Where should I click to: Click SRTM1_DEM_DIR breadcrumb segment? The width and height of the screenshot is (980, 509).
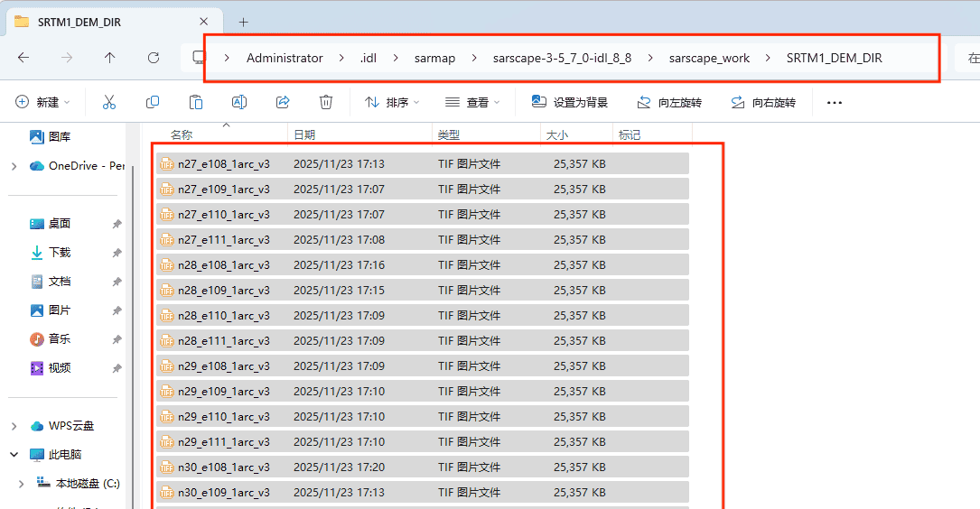click(834, 58)
